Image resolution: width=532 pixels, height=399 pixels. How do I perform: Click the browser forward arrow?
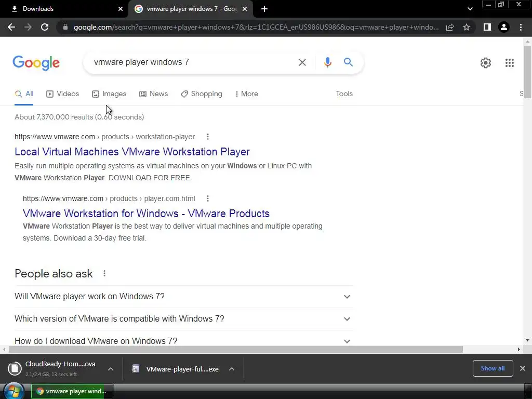pos(28,27)
